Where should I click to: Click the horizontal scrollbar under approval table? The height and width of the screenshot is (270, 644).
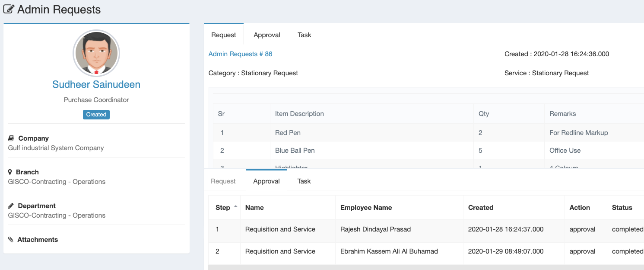click(425, 267)
